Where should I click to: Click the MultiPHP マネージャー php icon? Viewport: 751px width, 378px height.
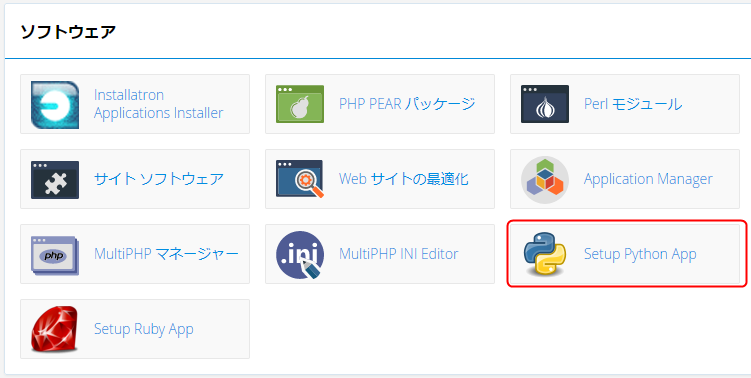click(55, 255)
